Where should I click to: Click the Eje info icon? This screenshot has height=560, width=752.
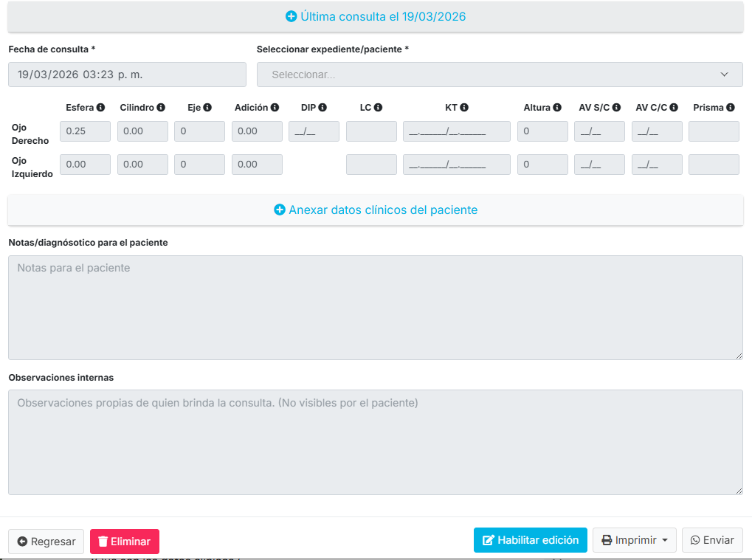coord(207,108)
